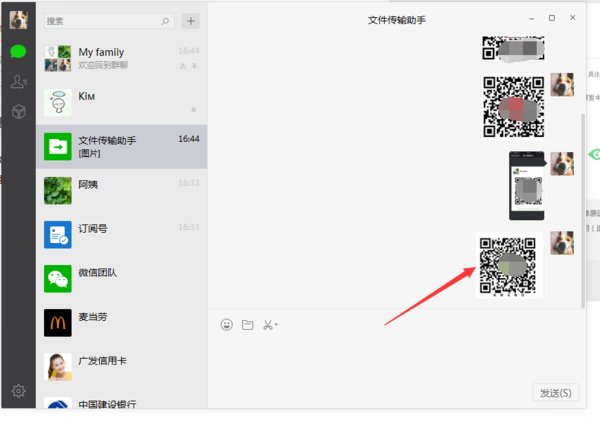Open the 麦当劳 conversation
Viewport: 600px width, 422px height.
(x=122, y=322)
